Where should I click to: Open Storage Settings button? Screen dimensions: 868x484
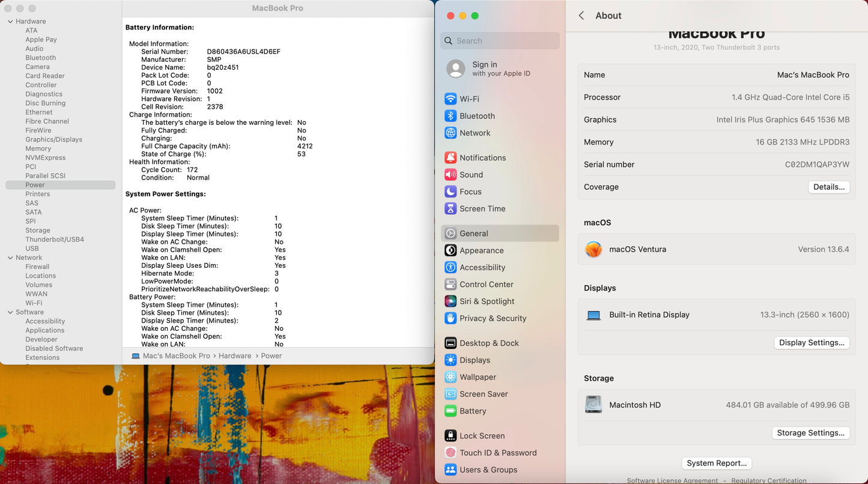coord(810,433)
